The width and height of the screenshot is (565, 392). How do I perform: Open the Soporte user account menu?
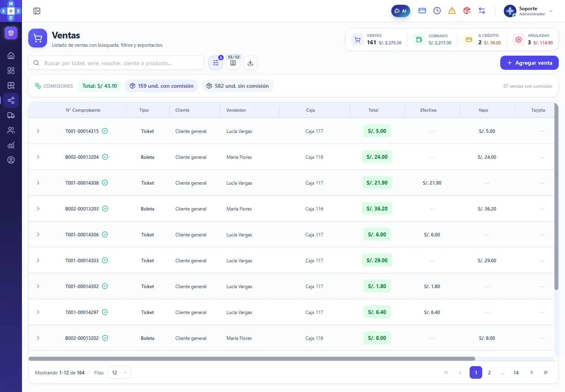(529, 11)
